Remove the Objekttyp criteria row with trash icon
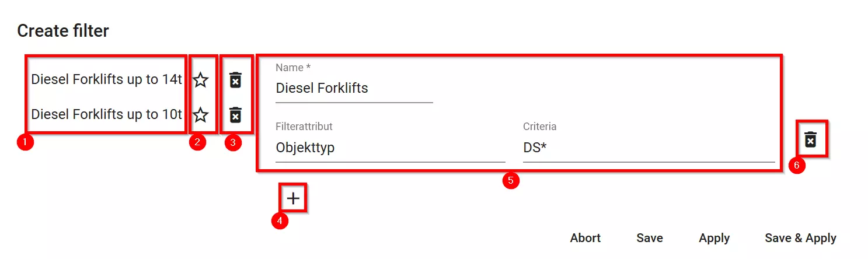 click(x=810, y=139)
